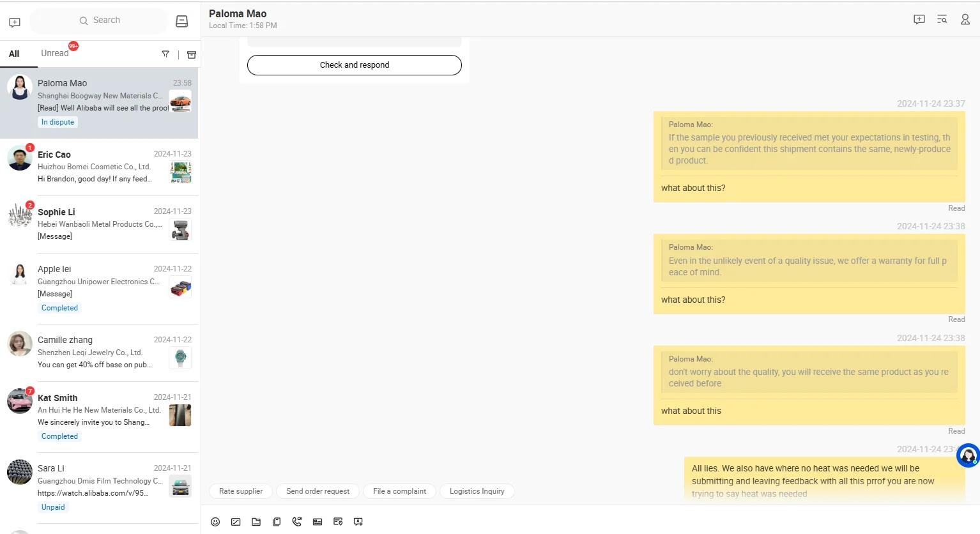Click the Paloma Mao chat header name
This screenshot has height=534, width=980.
[238, 13]
